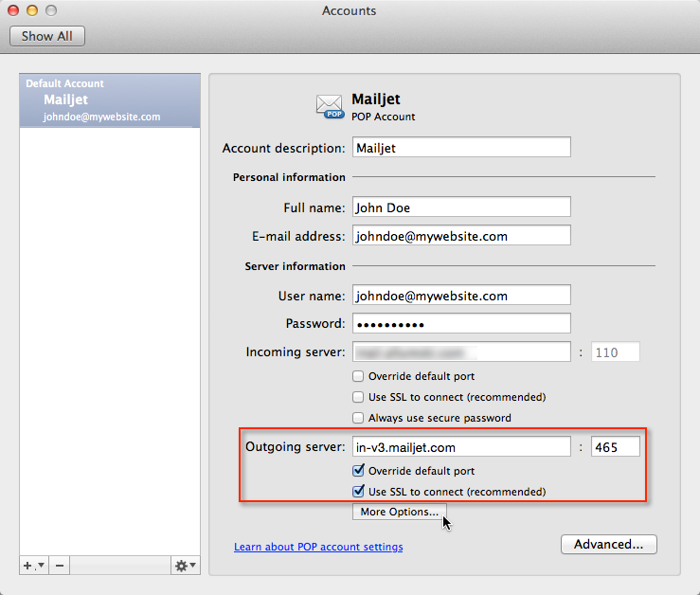The image size is (700, 595).
Task: Open the gear actions menu
Action: [x=186, y=566]
